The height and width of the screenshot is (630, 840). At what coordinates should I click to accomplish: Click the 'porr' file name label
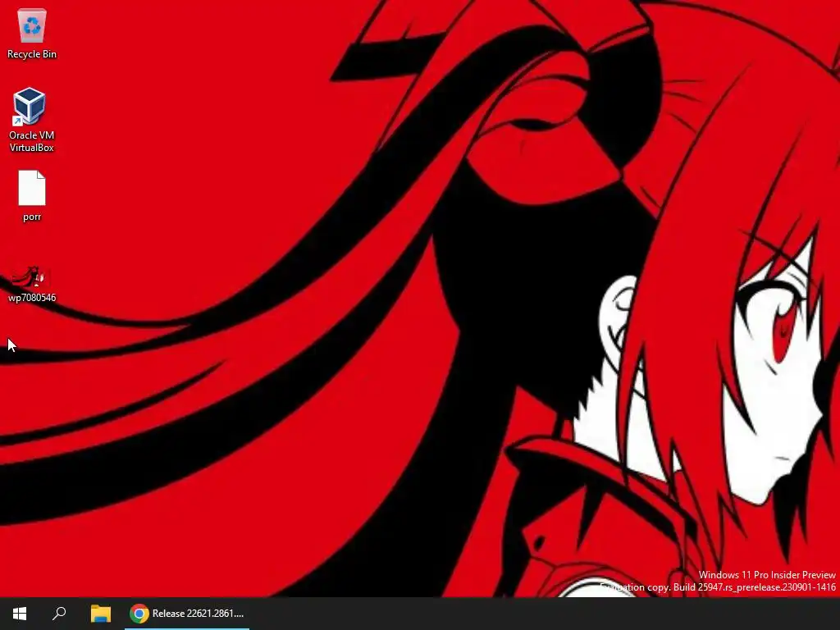coord(32,217)
